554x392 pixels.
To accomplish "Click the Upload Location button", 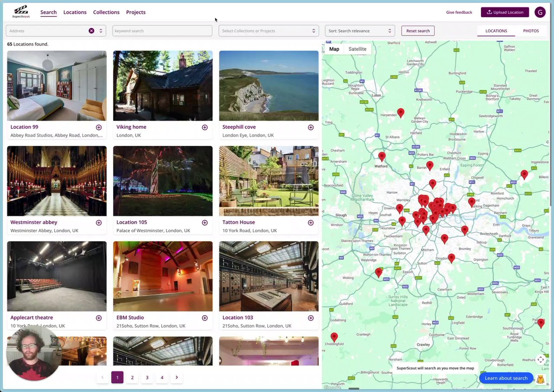I will coord(505,12).
